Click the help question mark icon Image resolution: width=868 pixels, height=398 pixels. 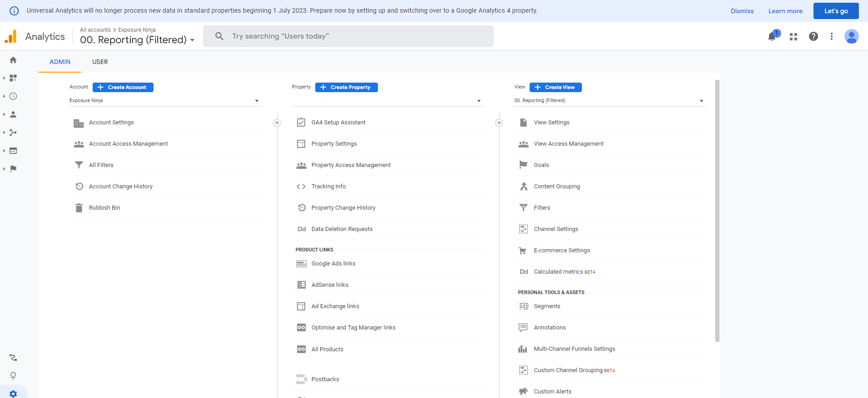(x=813, y=36)
